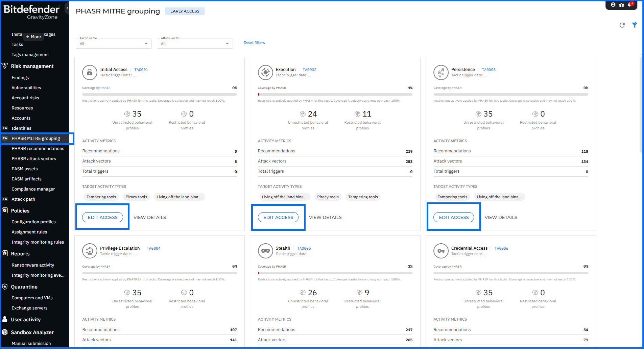Click the Bitdefender GravityZone logo

[31, 12]
